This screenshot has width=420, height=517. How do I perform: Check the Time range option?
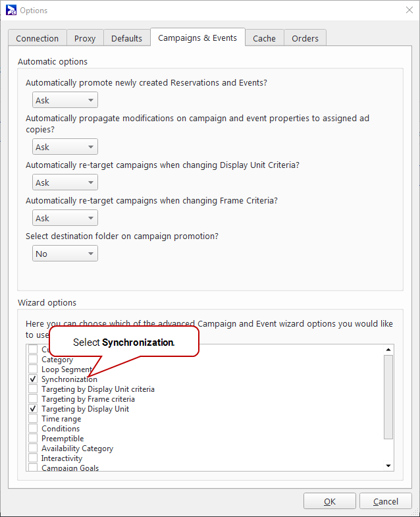33,419
